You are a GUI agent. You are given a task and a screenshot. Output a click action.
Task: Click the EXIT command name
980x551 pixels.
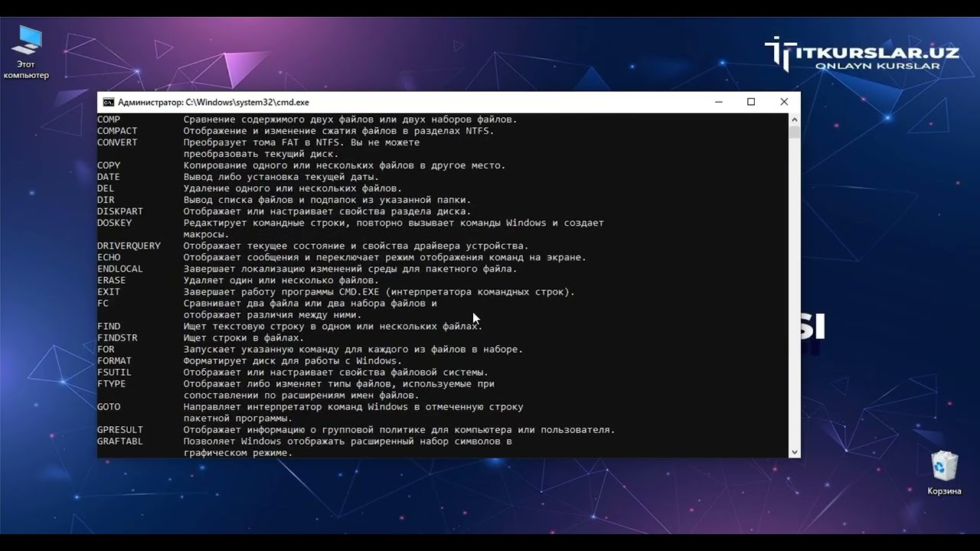[x=109, y=292]
